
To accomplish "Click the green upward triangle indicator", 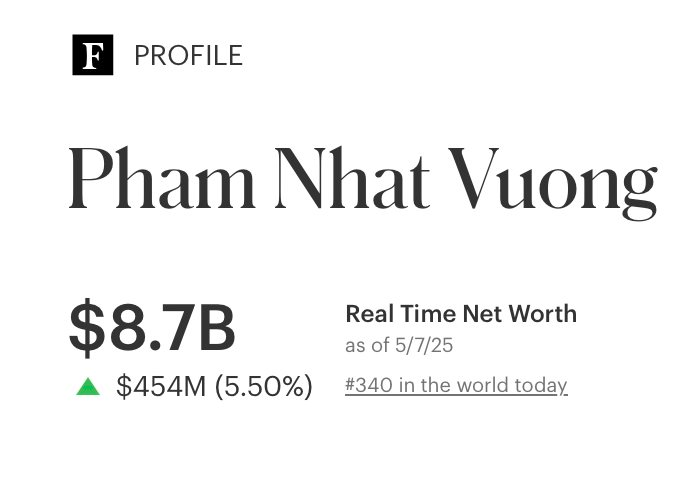I will click(x=88, y=386).
